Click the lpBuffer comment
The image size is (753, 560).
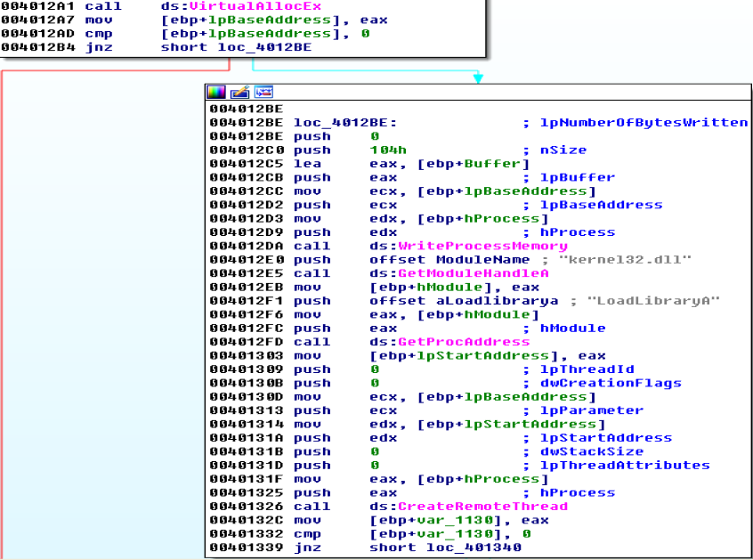tap(578, 177)
